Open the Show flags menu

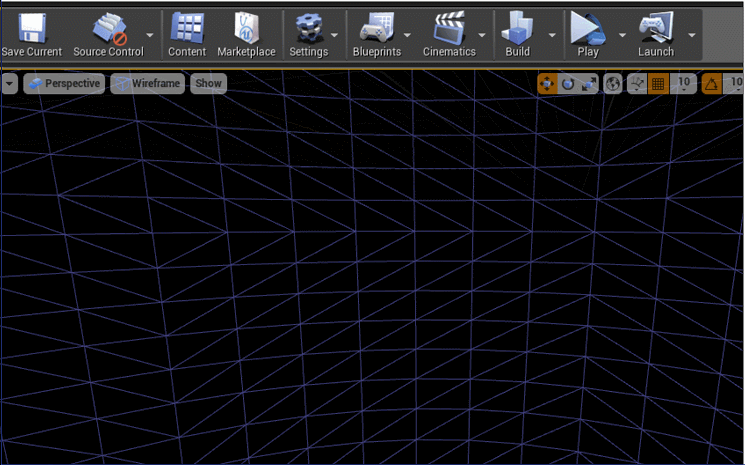(x=209, y=84)
